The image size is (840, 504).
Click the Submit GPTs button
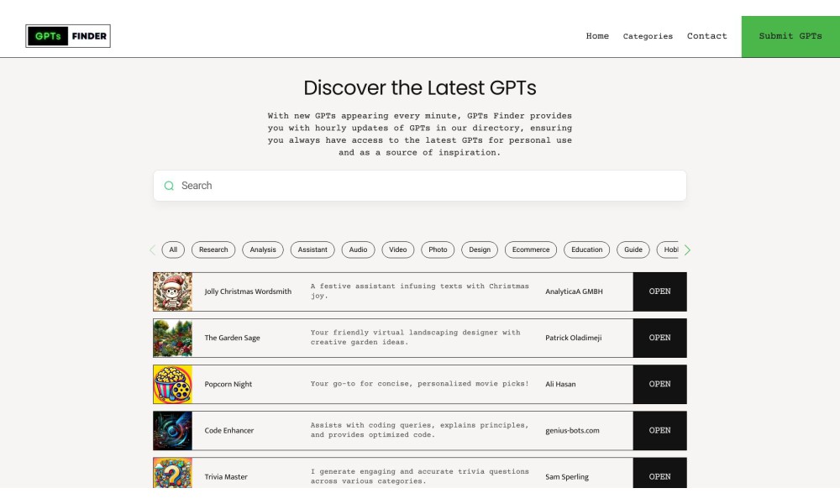click(x=790, y=36)
